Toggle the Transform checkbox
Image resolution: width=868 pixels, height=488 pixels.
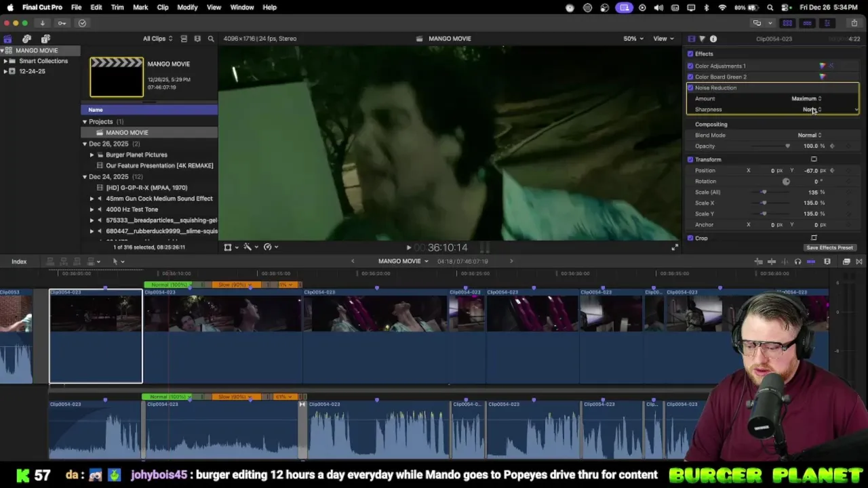(x=690, y=159)
